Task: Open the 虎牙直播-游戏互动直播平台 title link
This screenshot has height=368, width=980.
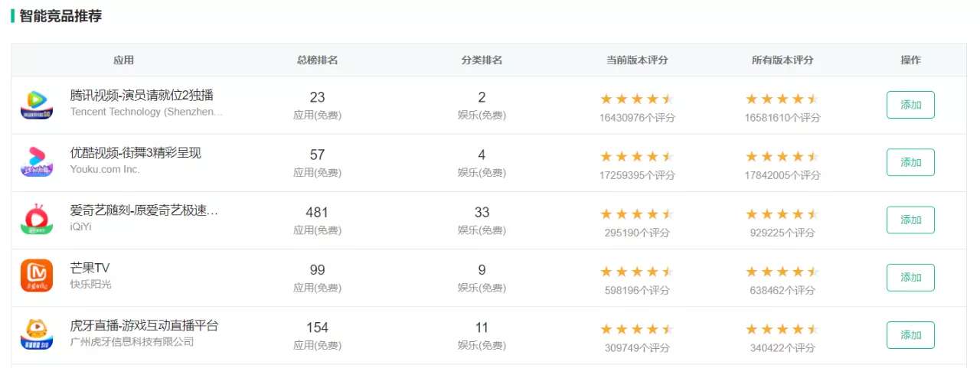Action: tap(144, 325)
